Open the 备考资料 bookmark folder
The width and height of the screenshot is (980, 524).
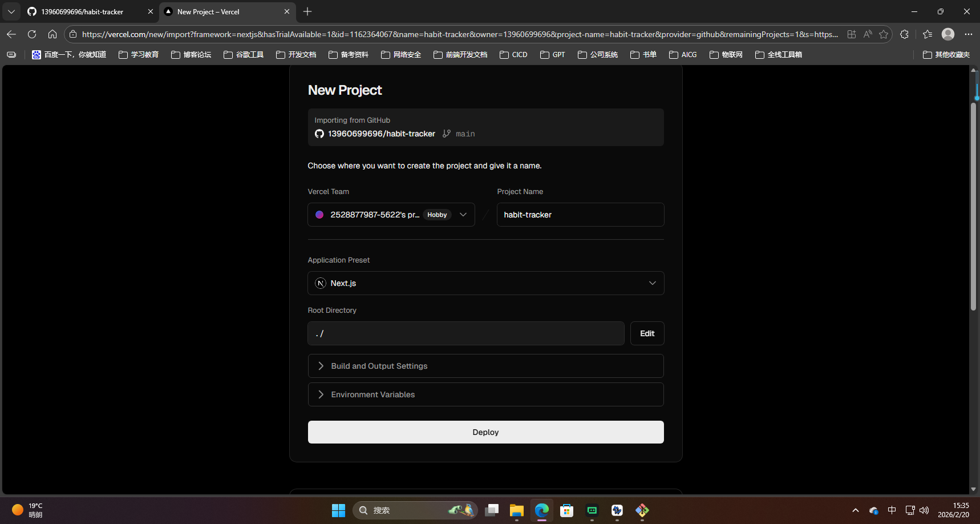pos(349,55)
